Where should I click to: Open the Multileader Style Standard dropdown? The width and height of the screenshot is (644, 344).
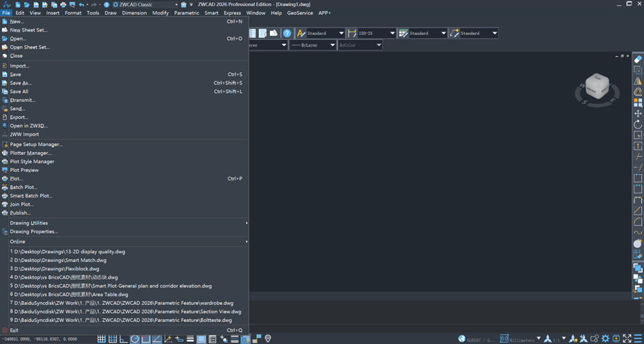[x=494, y=33]
